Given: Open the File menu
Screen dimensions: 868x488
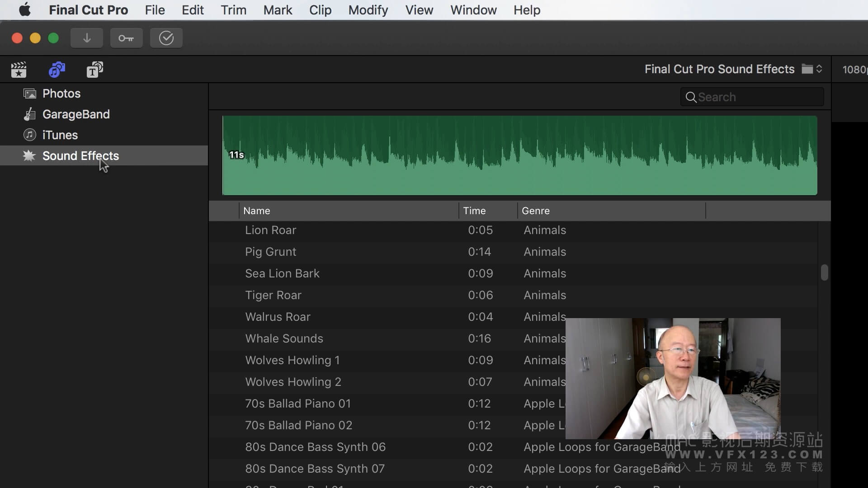Looking at the screenshot, I should (x=155, y=10).
